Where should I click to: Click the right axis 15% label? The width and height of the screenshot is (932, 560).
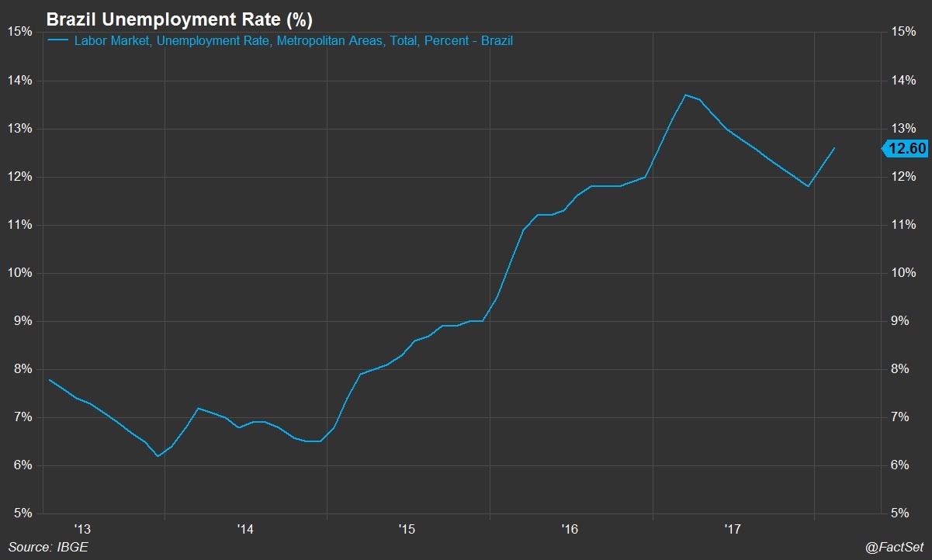tap(903, 32)
